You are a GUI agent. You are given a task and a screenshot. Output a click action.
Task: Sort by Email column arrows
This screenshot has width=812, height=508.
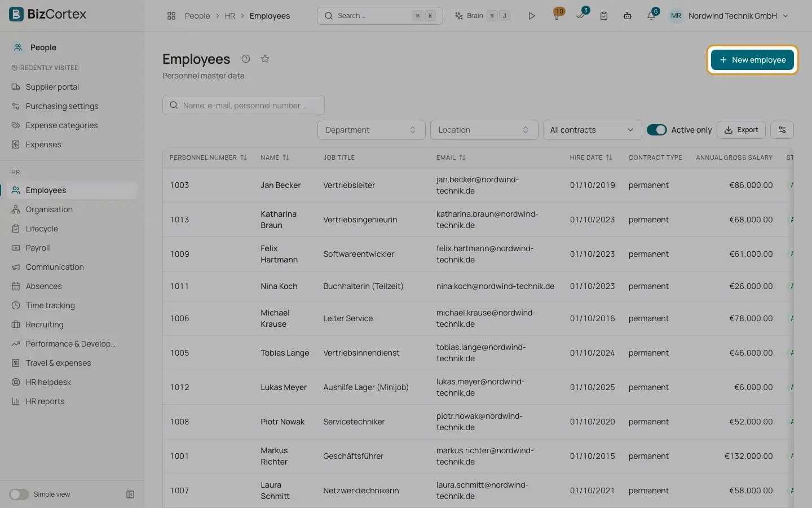(x=462, y=157)
